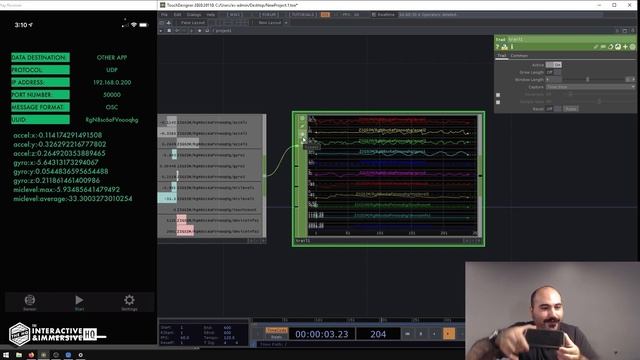The height and width of the screenshot is (360, 640).
Task: Click the FPS value 60.0 in timeline settings
Action: (x=184, y=338)
